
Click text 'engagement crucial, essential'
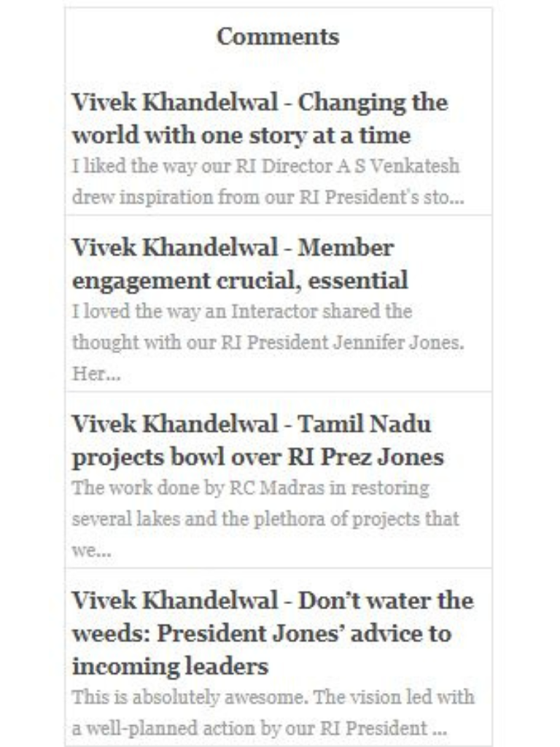tap(241, 280)
